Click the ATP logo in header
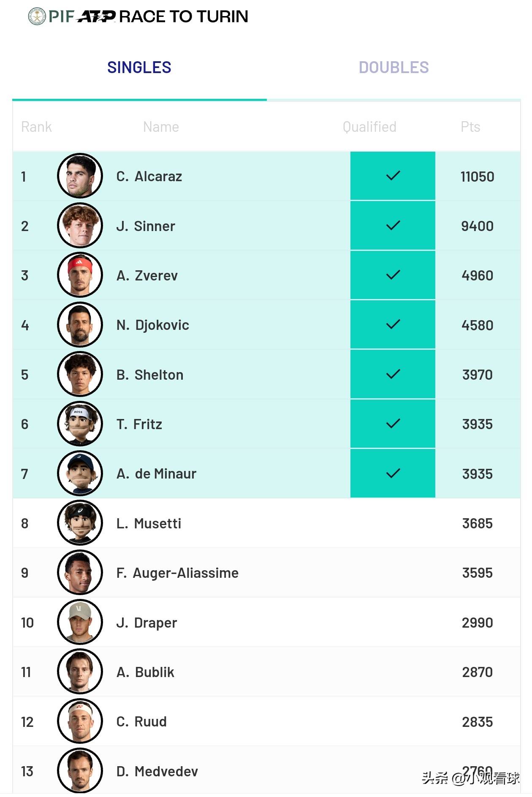532x797 pixels. click(96, 16)
